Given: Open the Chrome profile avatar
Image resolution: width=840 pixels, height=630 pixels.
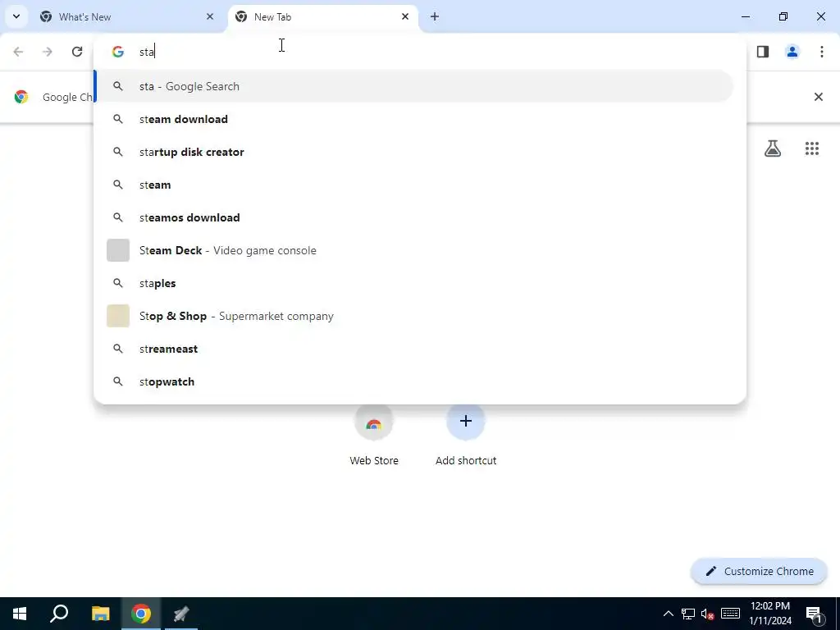Looking at the screenshot, I should coord(792,52).
